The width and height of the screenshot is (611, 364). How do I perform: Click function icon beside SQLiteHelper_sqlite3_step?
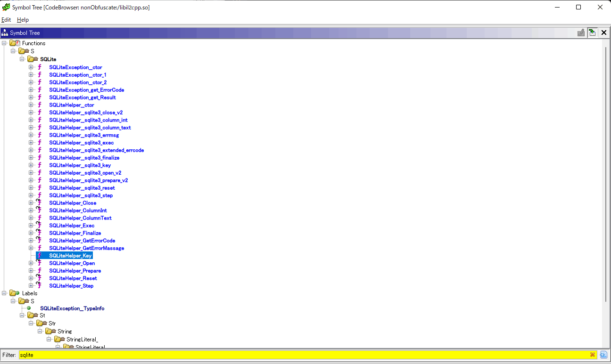[40, 195]
